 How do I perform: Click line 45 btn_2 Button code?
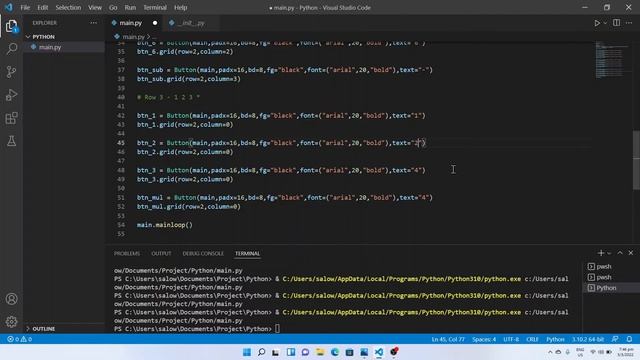(x=281, y=143)
